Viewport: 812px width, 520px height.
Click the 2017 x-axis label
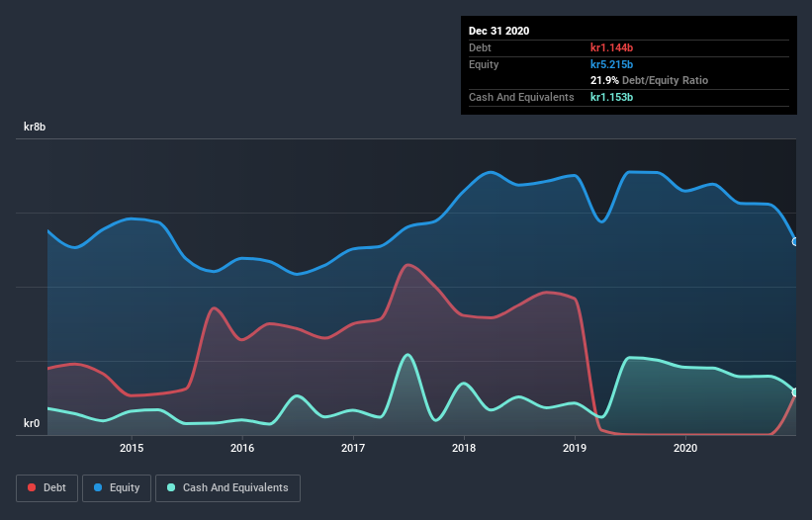coord(353,448)
